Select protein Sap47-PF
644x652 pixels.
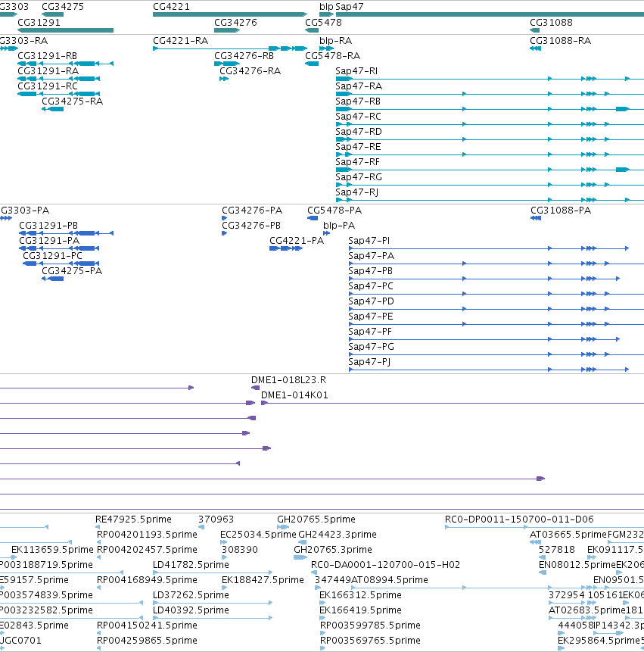484,339
